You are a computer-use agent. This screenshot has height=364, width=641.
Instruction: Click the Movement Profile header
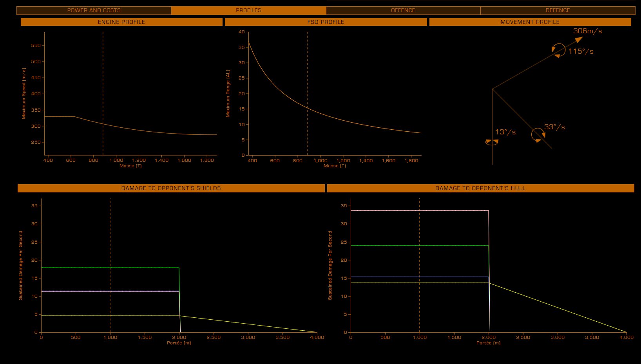pos(530,22)
